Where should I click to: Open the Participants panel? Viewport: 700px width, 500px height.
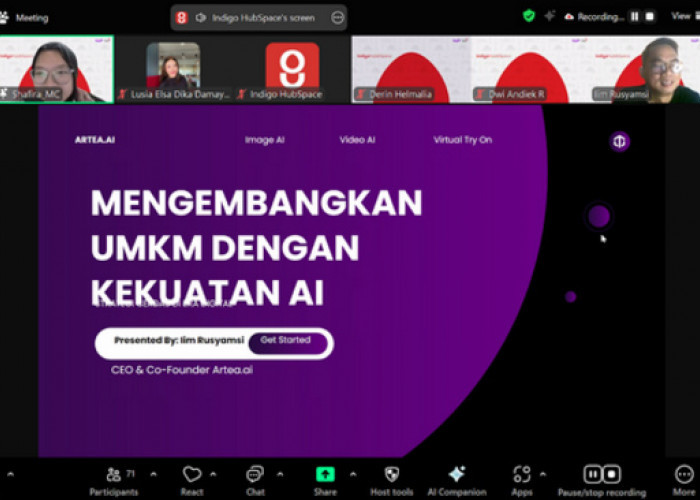click(x=113, y=481)
